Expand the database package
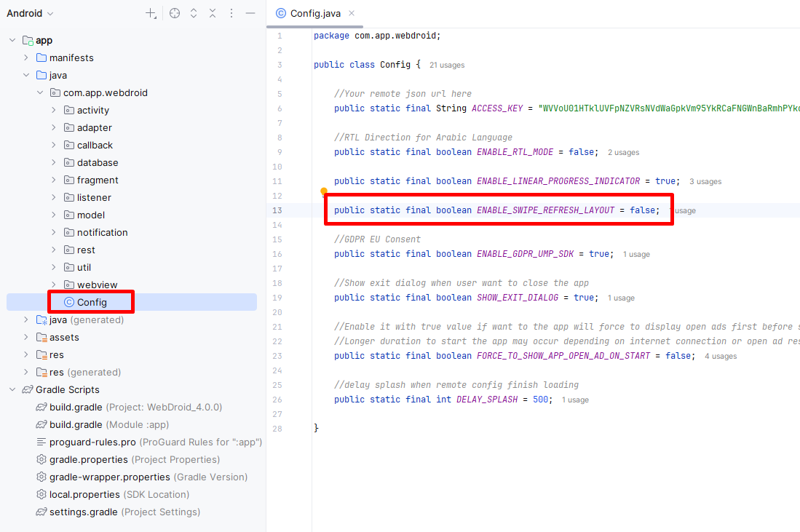Image resolution: width=800 pixels, height=532 pixels. click(54, 162)
